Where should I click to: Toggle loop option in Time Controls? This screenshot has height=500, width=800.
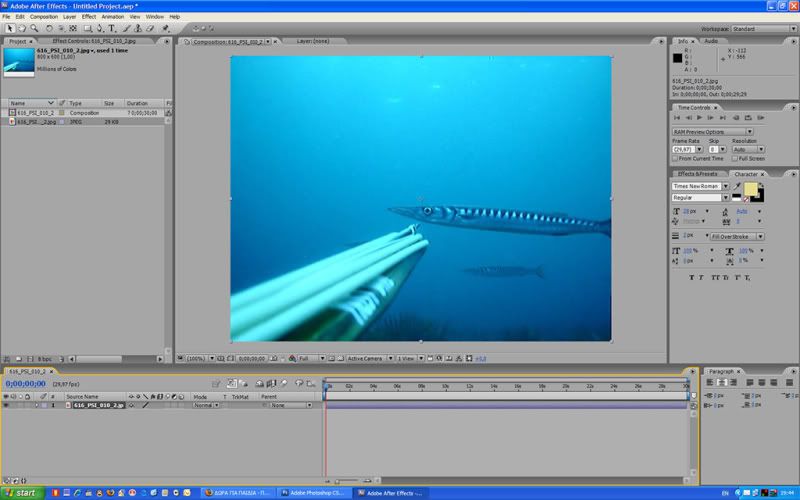[x=748, y=118]
